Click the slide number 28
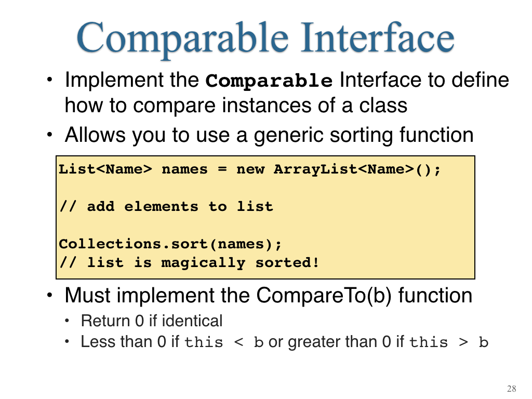The height and width of the screenshot is (399, 532). pyautogui.click(x=512, y=389)
